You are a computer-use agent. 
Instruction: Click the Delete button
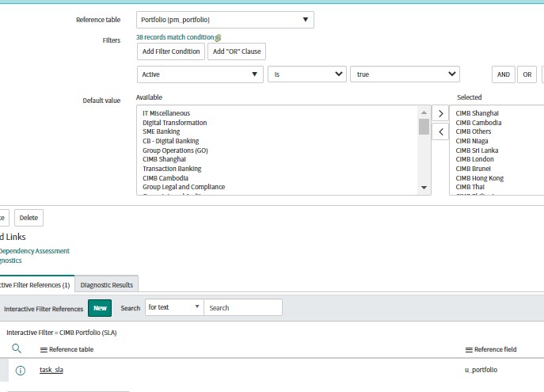pos(29,218)
